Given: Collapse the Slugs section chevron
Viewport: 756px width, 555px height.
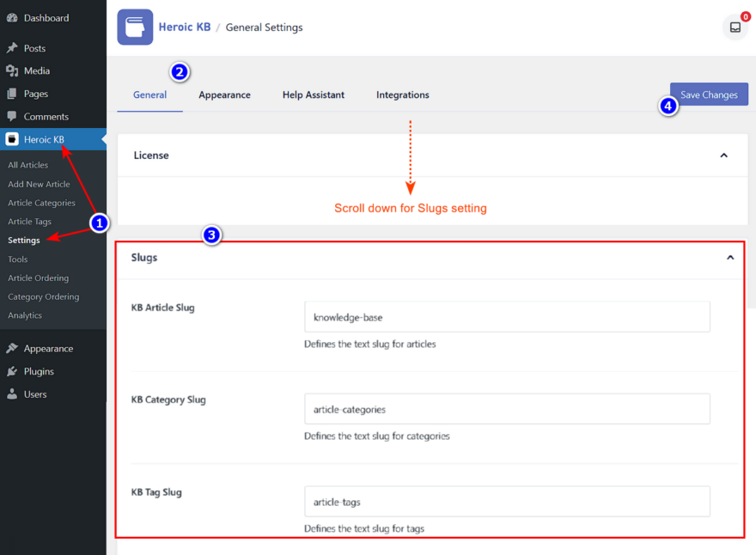Looking at the screenshot, I should pyautogui.click(x=730, y=258).
